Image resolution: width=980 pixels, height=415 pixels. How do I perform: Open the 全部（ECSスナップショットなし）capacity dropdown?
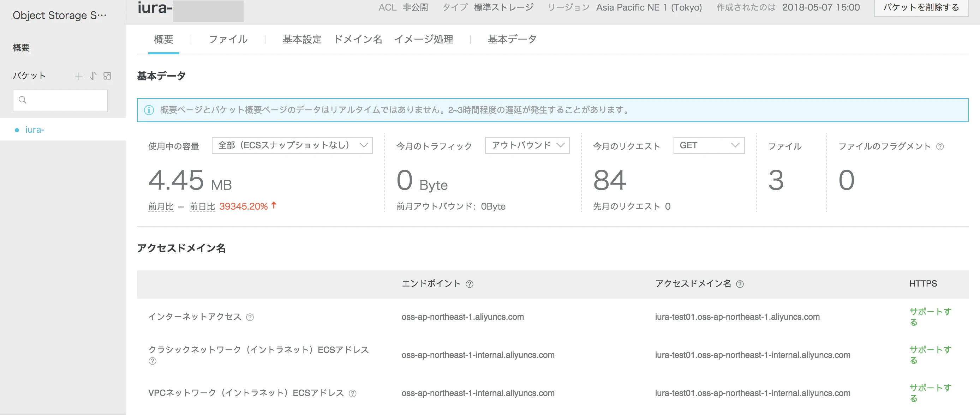point(292,145)
